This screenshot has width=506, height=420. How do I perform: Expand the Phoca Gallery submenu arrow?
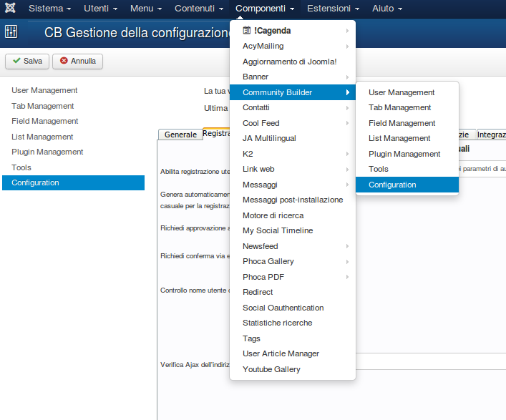tap(347, 261)
